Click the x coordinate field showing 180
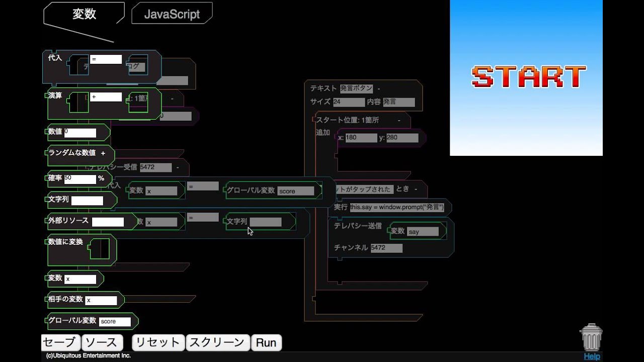 [x=360, y=138]
